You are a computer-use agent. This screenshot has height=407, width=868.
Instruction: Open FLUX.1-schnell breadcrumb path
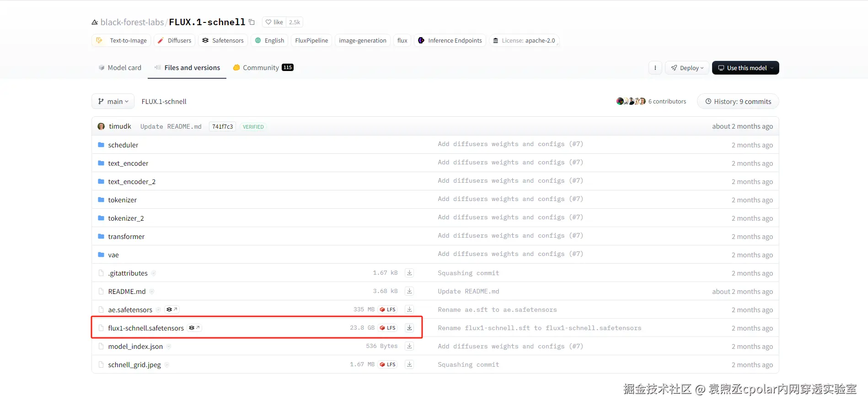[x=164, y=102]
